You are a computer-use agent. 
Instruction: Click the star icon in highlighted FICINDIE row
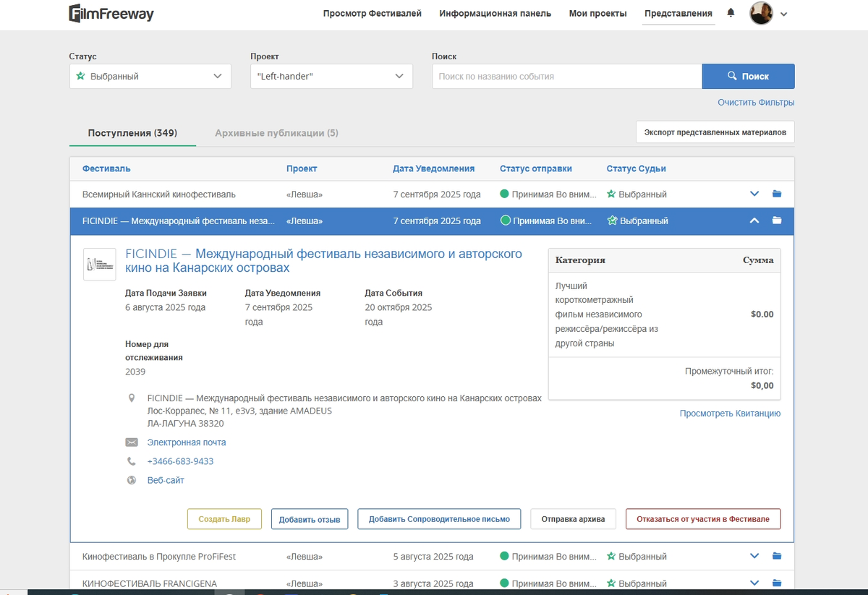pos(612,221)
